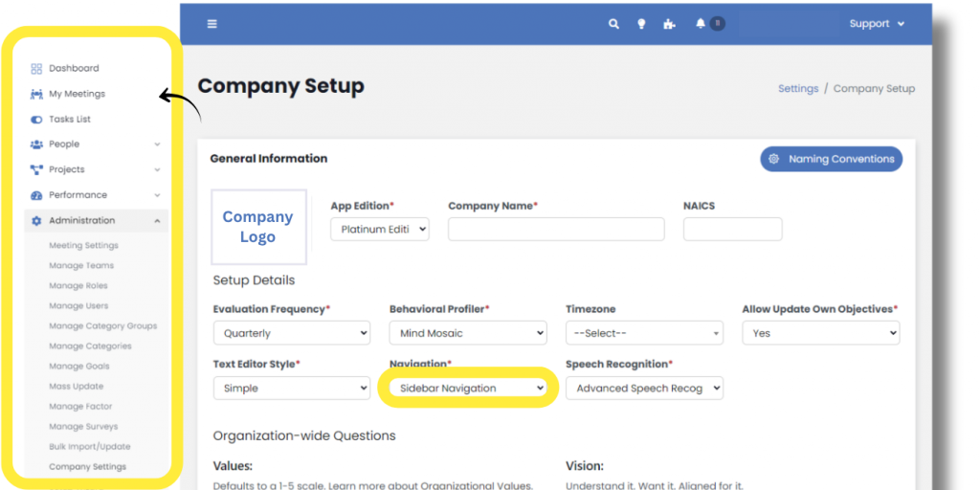This screenshot has width=980, height=490.
Task: Click the Company Name input field
Action: (555, 229)
